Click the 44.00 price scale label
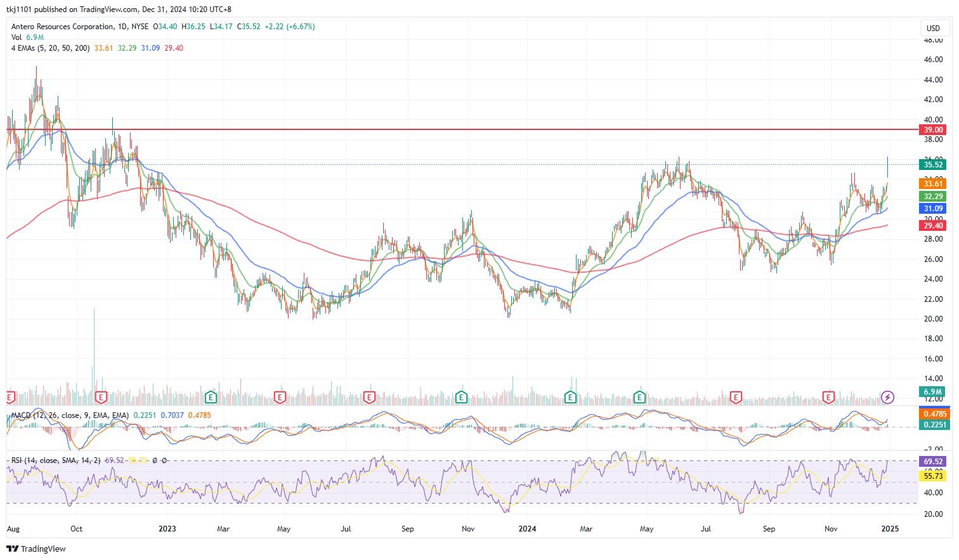The height and width of the screenshot is (560, 959). coord(933,80)
